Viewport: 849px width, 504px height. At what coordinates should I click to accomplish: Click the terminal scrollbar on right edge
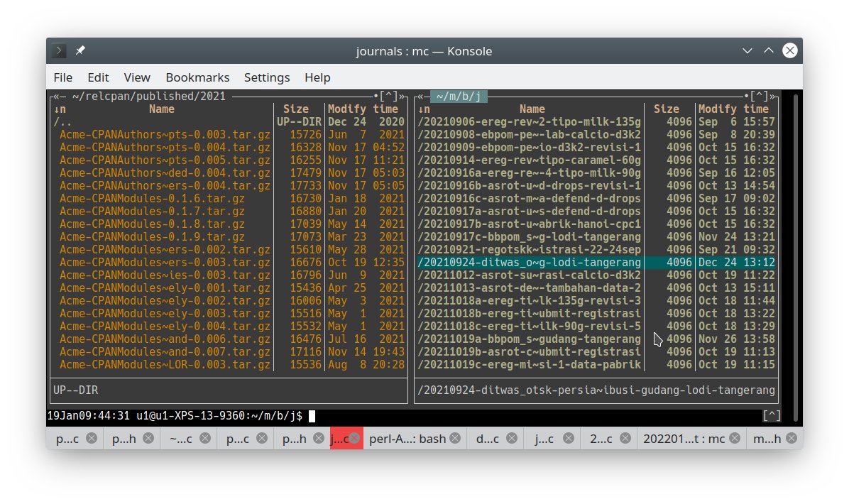click(795, 257)
